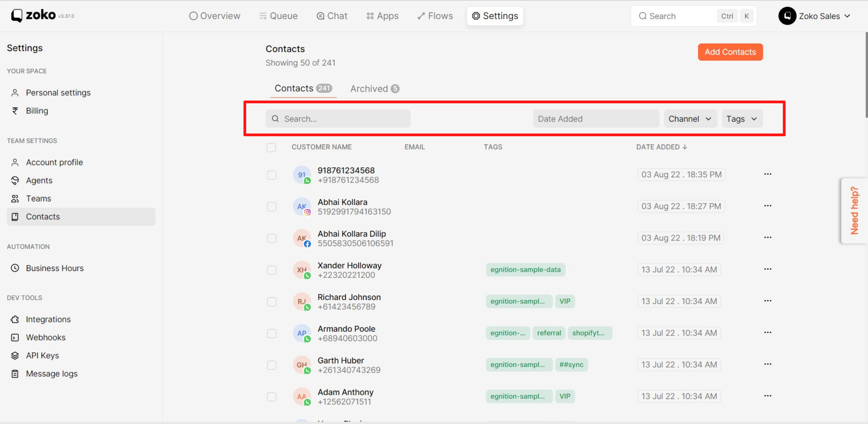Go to the Flows nav tab

(x=435, y=16)
